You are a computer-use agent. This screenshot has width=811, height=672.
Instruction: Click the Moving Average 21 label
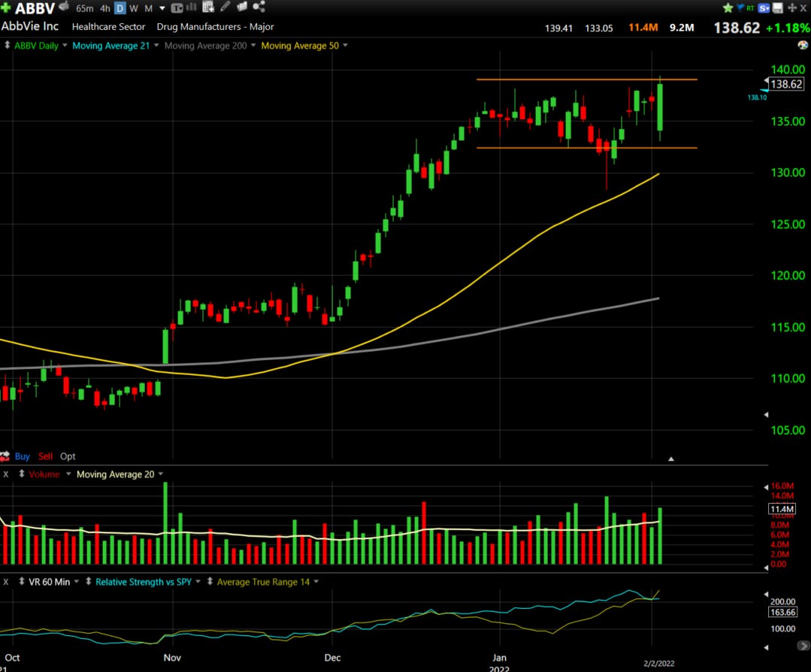click(x=110, y=46)
